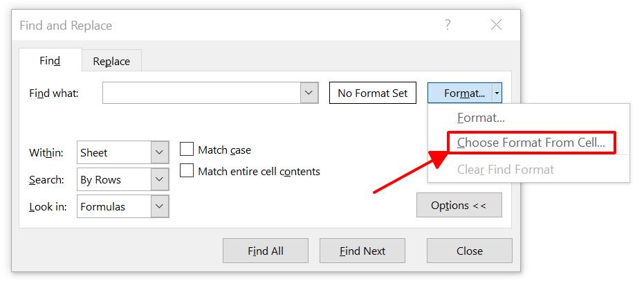Click the help question mark icon
This screenshot has height=288, width=644.
(x=448, y=26)
